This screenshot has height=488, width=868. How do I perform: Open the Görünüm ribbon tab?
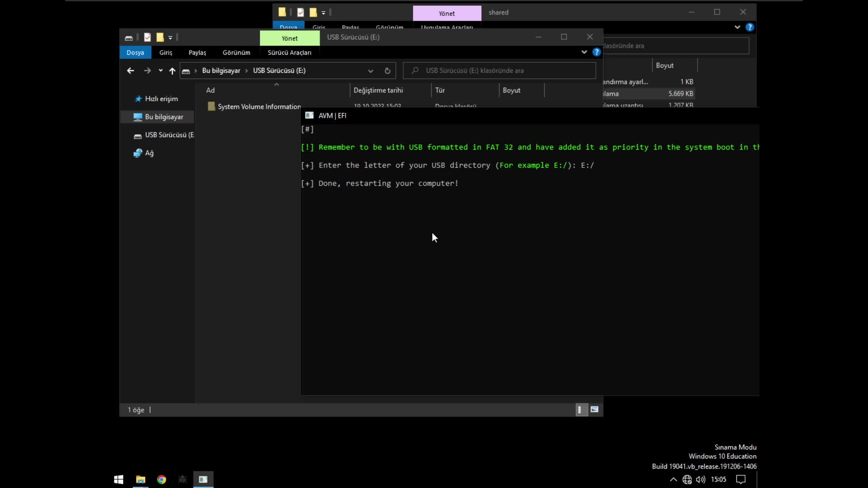[236, 52]
